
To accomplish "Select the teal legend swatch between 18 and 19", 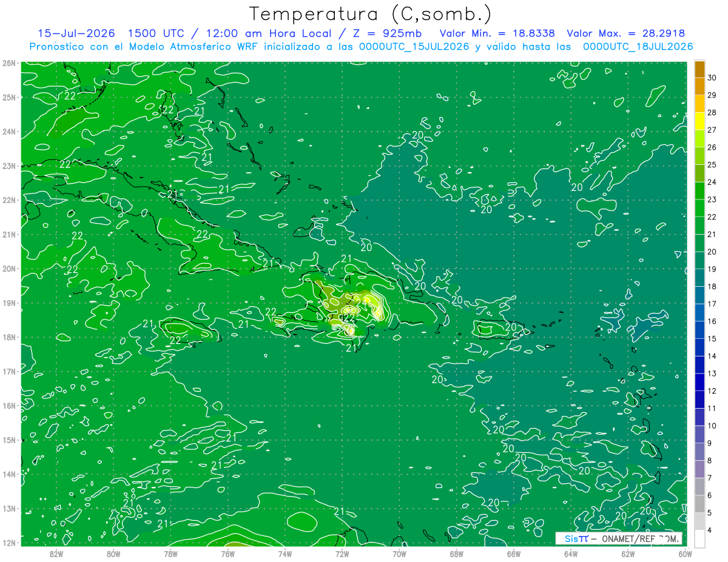I will tap(699, 278).
